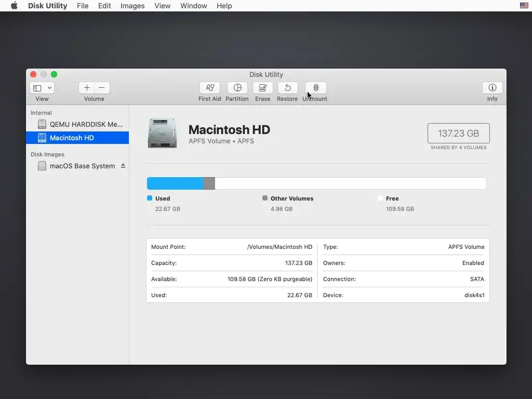Click the large Macintosh HD drive image
The width and height of the screenshot is (532, 399).
pos(162,133)
